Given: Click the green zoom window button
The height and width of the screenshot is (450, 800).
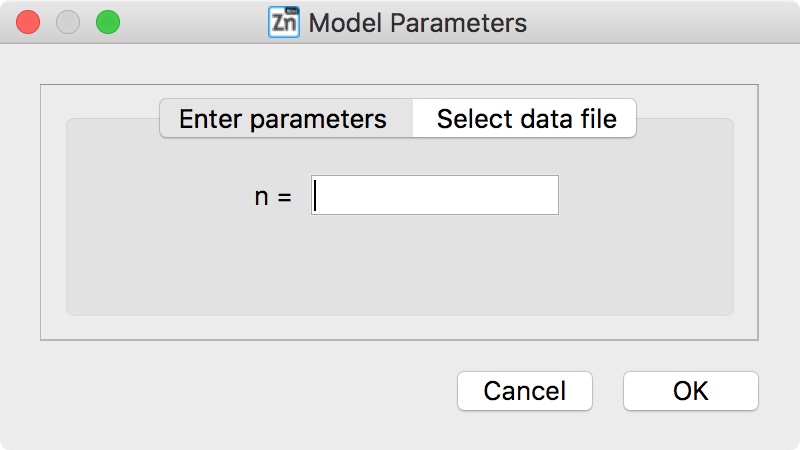Looking at the screenshot, I should pos(108,22).
